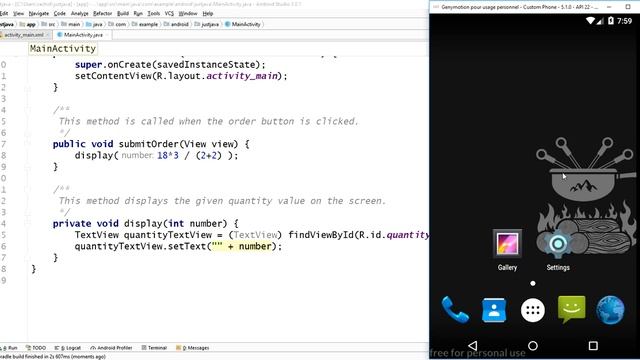Image resolution: width=640 pixels, height=360 pixels.
Task: Open the app drawer on the emulator
Action: click(533, 310)
